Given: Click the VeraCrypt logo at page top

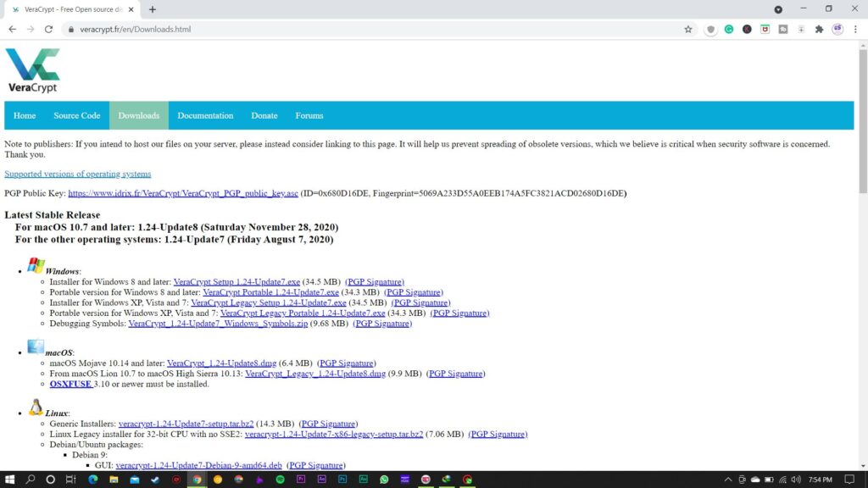Looking at the screenshot, I should click(33, 69).
